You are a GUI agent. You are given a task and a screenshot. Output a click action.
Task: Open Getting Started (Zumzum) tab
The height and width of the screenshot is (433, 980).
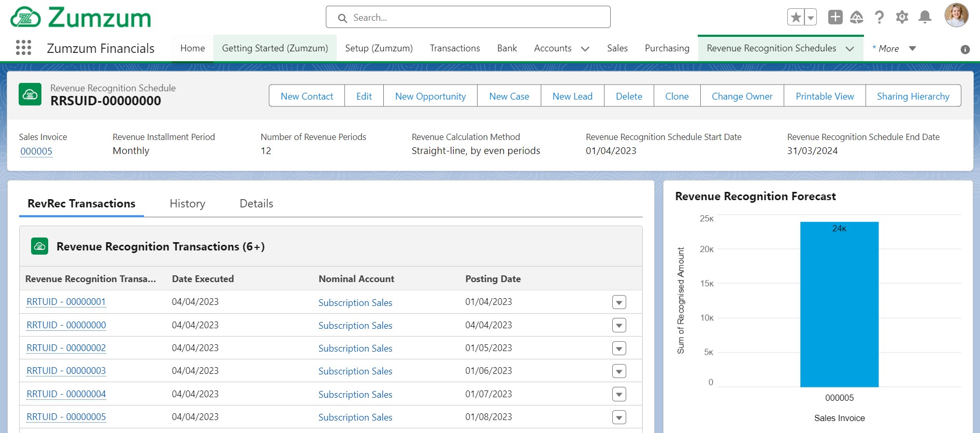275,48
